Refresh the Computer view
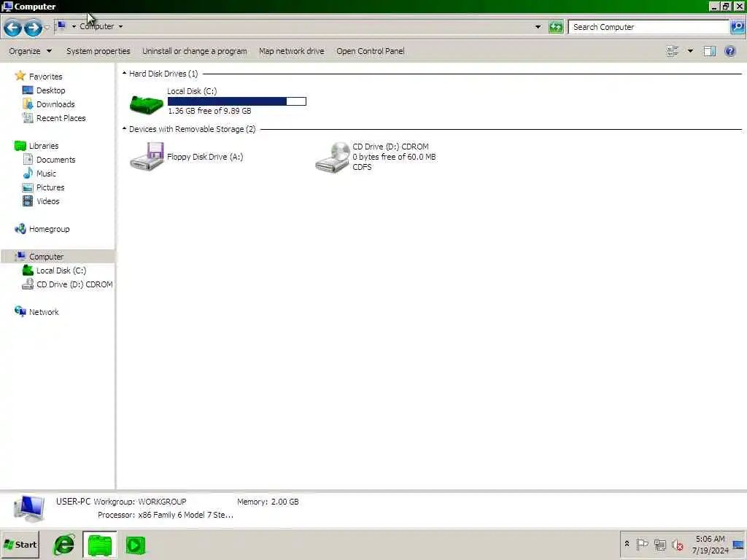 coord(555,27)
